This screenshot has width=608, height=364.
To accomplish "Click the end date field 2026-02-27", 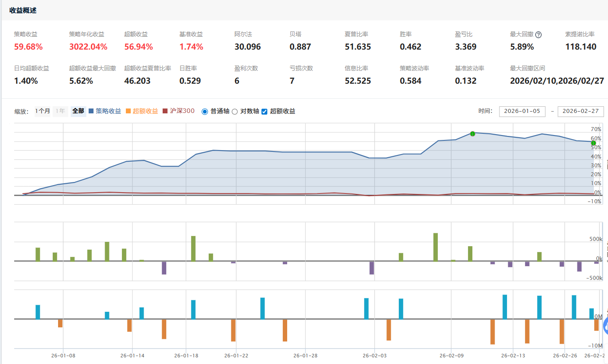I will [x=581, y=111].
